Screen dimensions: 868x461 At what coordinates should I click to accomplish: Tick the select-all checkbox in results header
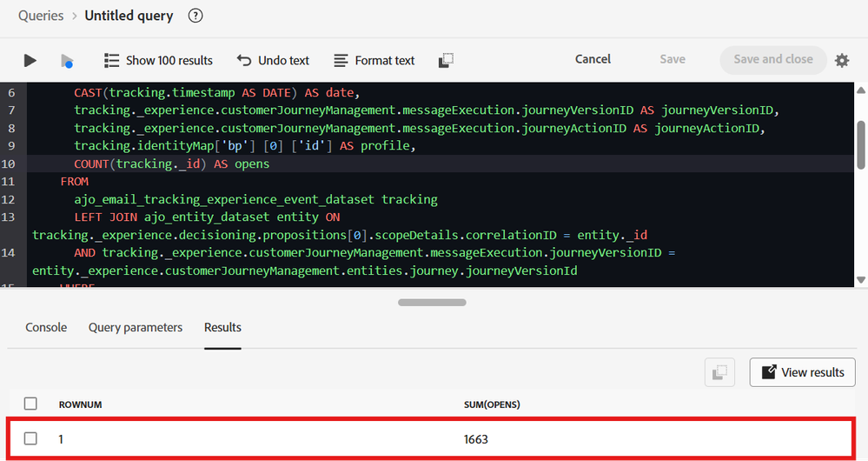point(31,404)
